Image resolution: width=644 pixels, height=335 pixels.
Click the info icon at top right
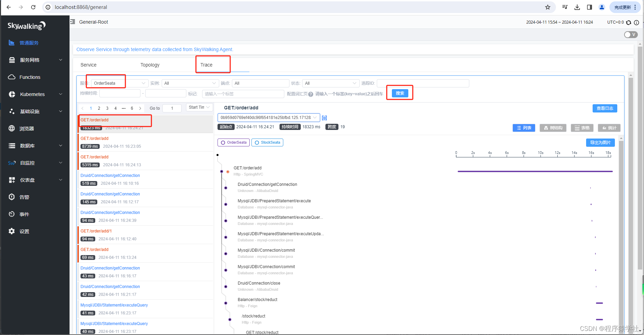click(x=636, y=23)
